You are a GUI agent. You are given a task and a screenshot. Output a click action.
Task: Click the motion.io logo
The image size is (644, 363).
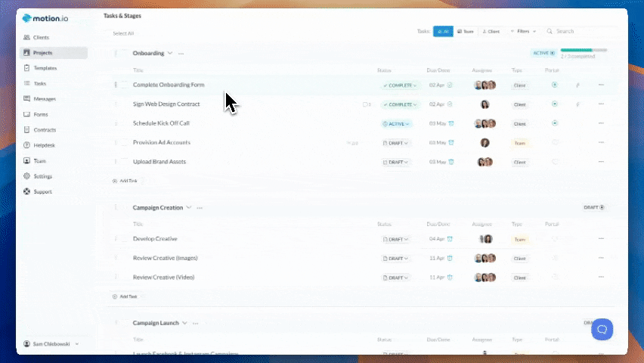pos(45,18)
